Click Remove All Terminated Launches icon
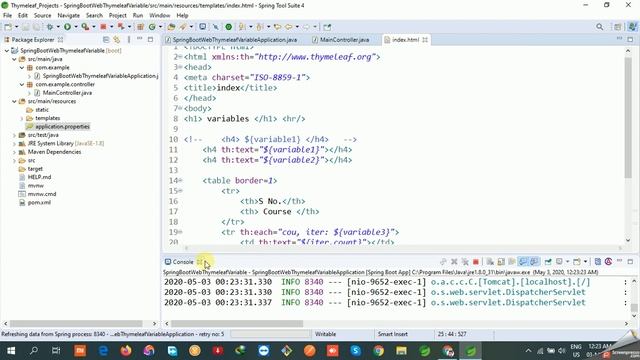Image resolution: width=640 pixels, height=360 pixels. click(465, 262)
